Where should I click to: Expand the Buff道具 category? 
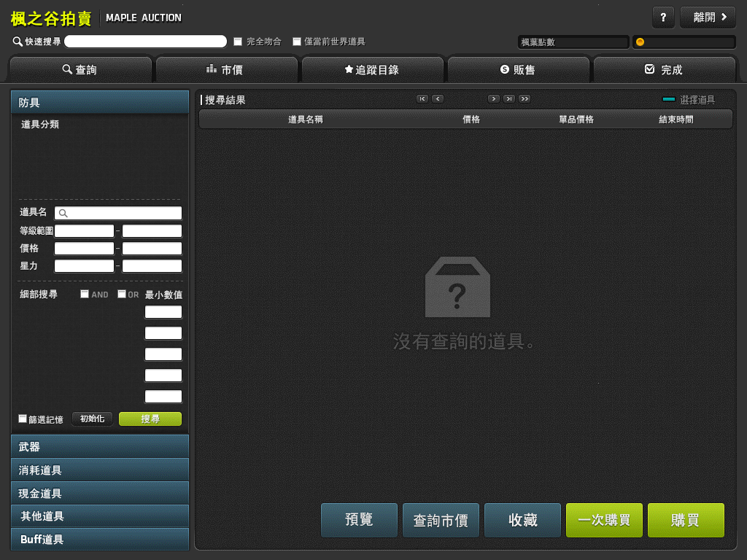100,539
